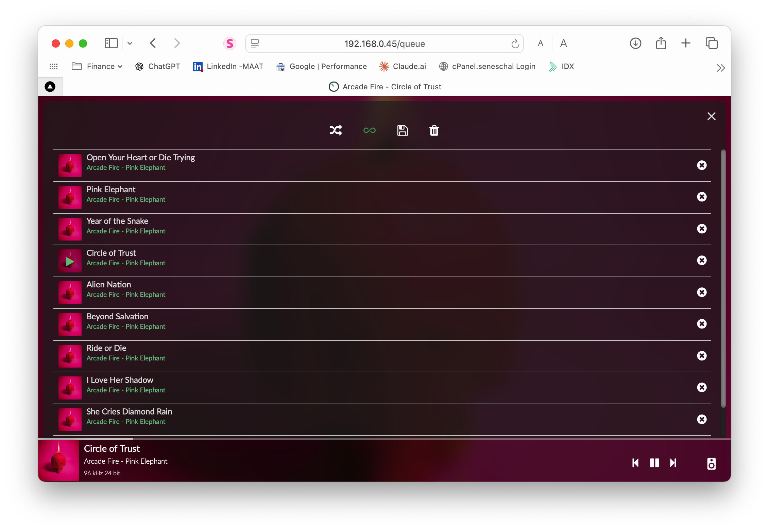Open the favorites grid icon

click(53, 67)
